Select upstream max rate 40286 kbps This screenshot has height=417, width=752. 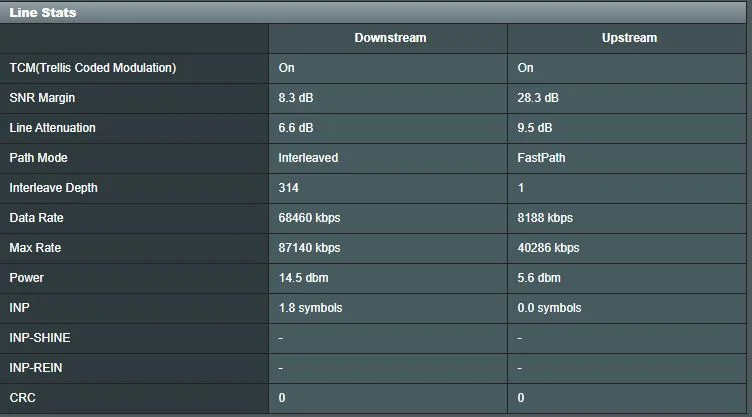tap(548, 248)
